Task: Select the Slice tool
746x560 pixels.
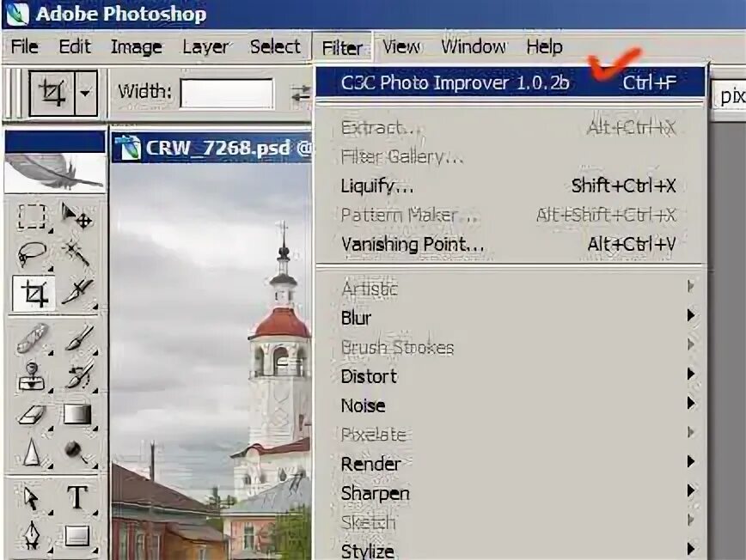Action: [x=77, y=293]
